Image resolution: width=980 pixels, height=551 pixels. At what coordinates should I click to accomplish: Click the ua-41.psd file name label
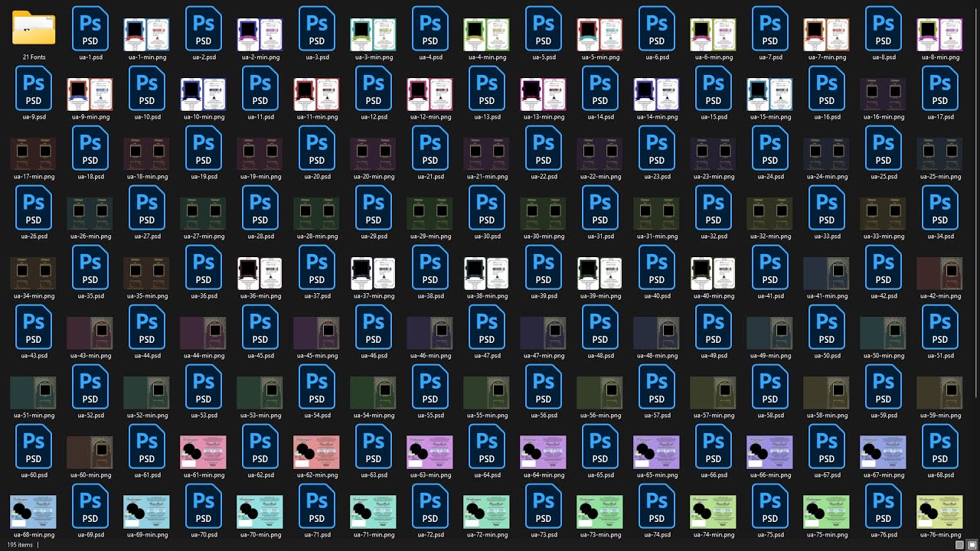(770, 296)
